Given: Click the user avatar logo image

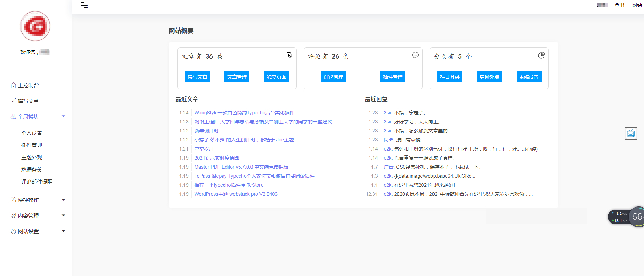Looking at the screenshot, I should (x=35, y=26).
